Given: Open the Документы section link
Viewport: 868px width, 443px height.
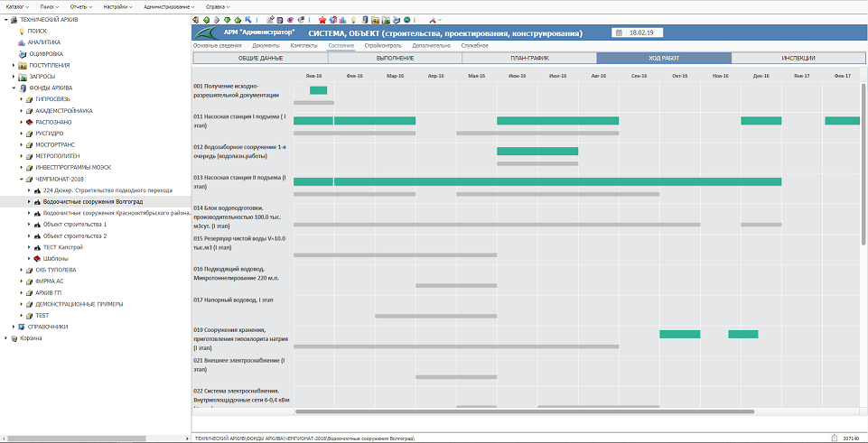Looking at the screenshot, I should pyautogui.click(x=266, y=45).
